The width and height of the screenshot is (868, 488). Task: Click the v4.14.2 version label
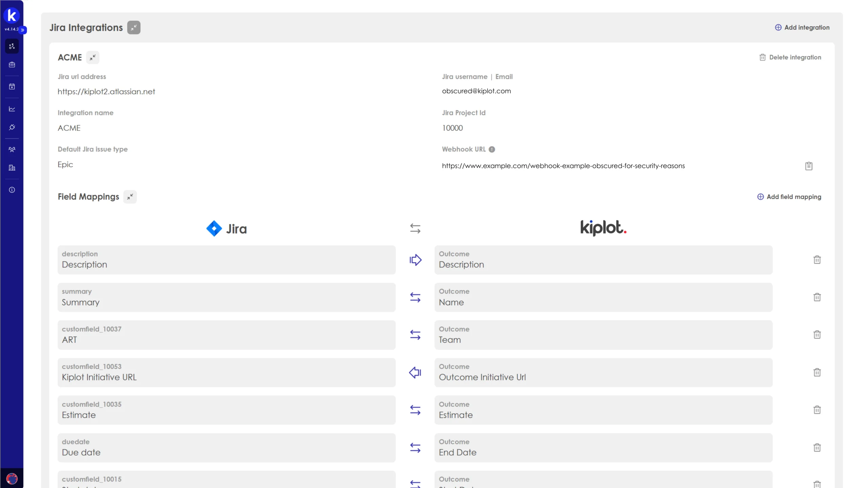11,29
